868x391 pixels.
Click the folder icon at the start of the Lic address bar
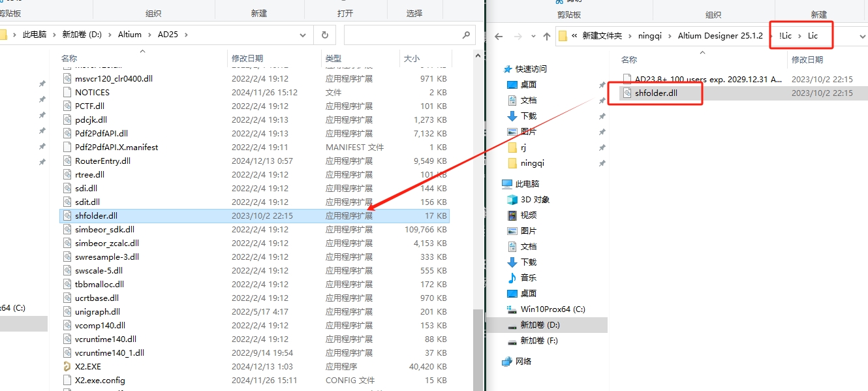click(562, 36)
